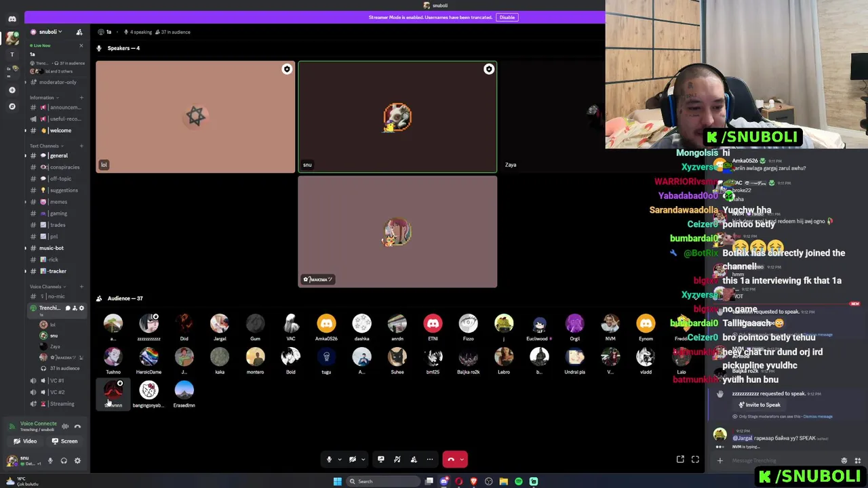The width and height of the screenshot is (868, 488).
Task: Join the Streaming voice channel
Action: 56,404
